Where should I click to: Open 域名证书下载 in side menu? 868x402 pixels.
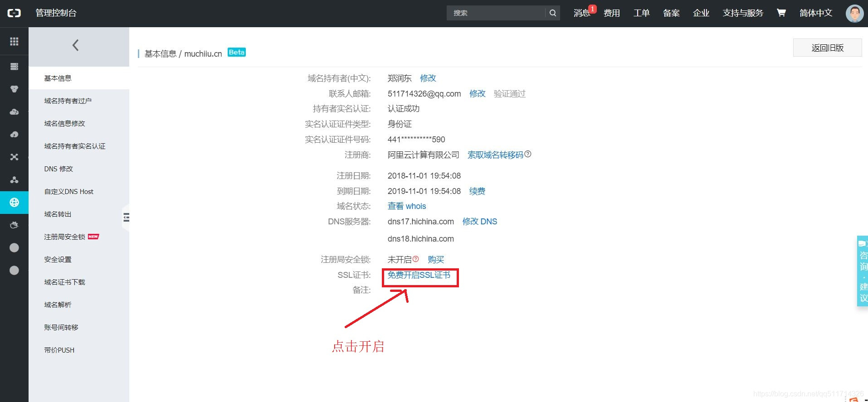click(79, 282)
